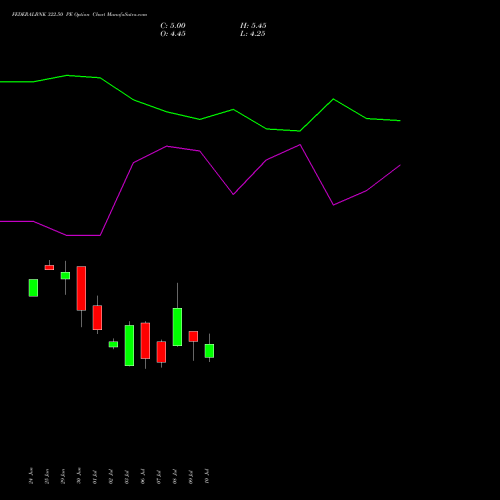Select the 30 Jun date label

click(79, 476)
